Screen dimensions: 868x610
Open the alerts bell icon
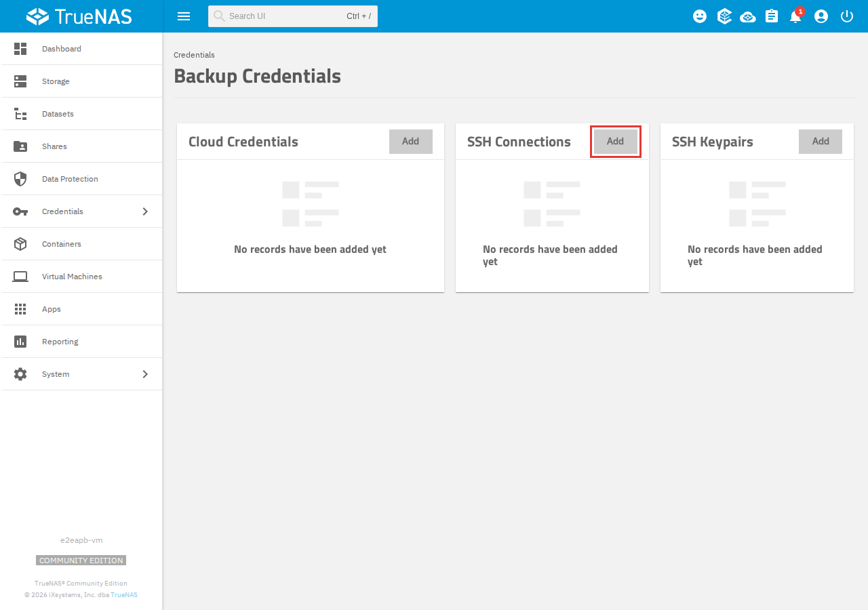pos(795,16)
